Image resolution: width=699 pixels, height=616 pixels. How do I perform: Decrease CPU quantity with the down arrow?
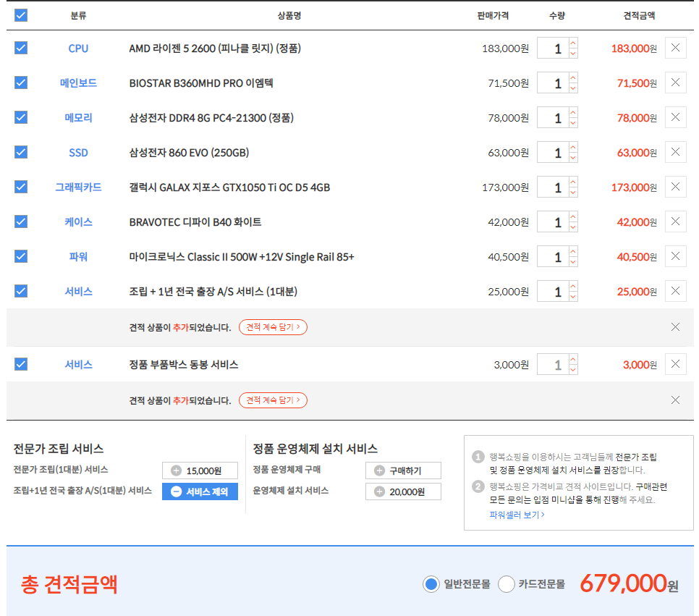573,53
